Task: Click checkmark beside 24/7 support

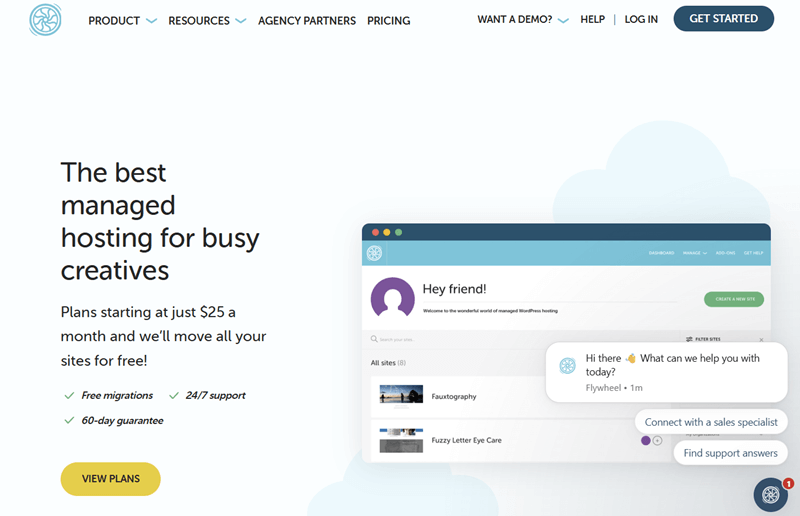Action: click(x=174, y=396)
